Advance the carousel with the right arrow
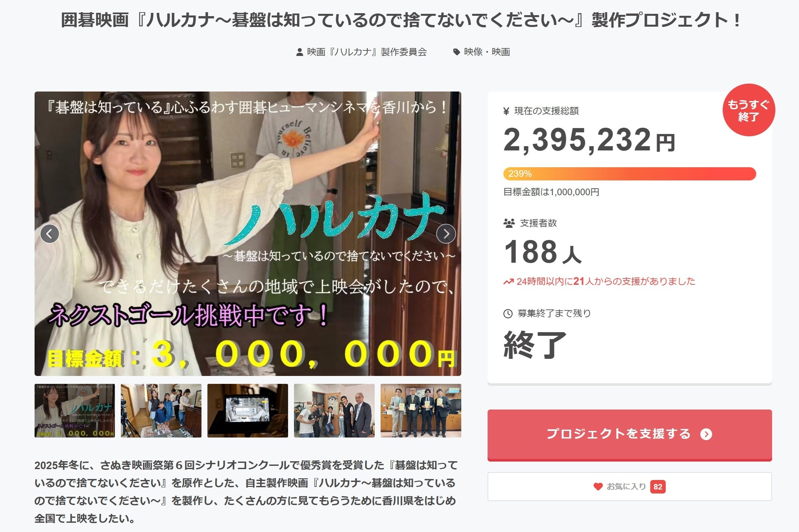This screenshot has height=532, width=799. click(x=446, y=234)
